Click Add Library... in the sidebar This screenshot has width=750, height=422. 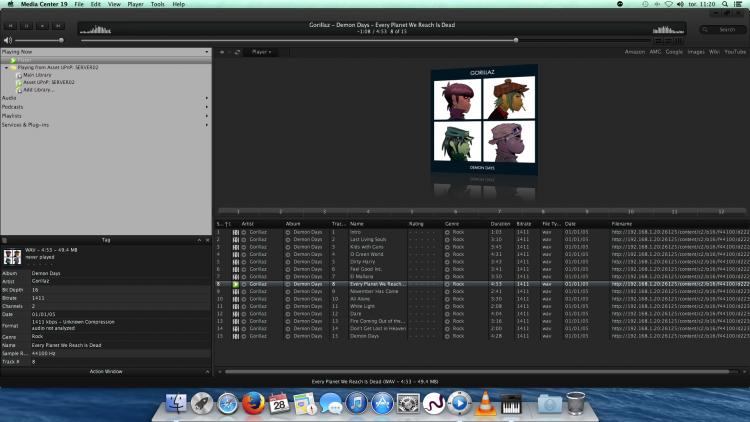(x=39, y=89)
